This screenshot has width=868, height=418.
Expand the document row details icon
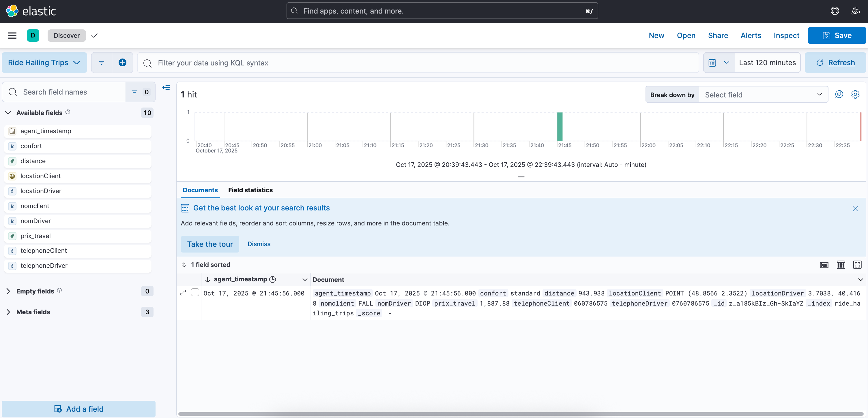pyautogui.click(x=183, y=293)
